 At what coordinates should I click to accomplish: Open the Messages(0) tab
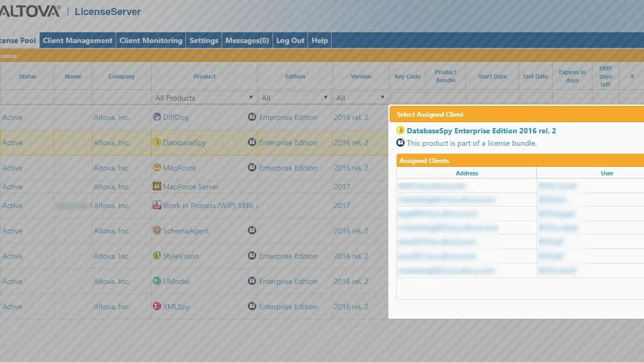(x=247, y=40)
